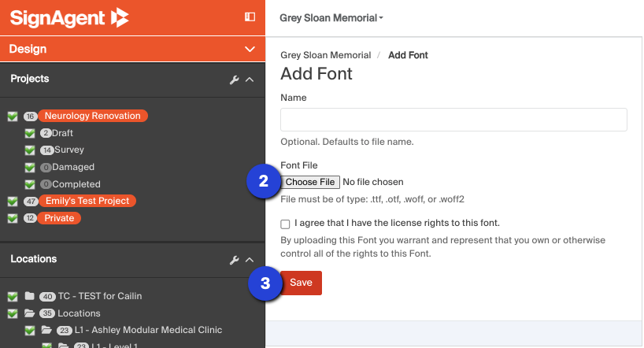Open the Private project tag
Screen dimensions: 644x348
point(59,218)
